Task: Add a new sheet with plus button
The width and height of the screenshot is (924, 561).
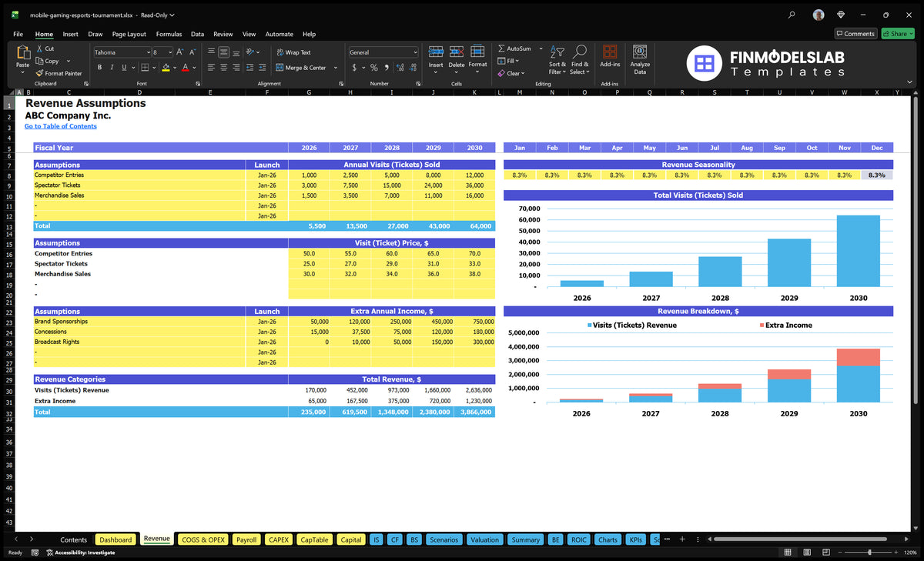Action: (x=681, y=539)
